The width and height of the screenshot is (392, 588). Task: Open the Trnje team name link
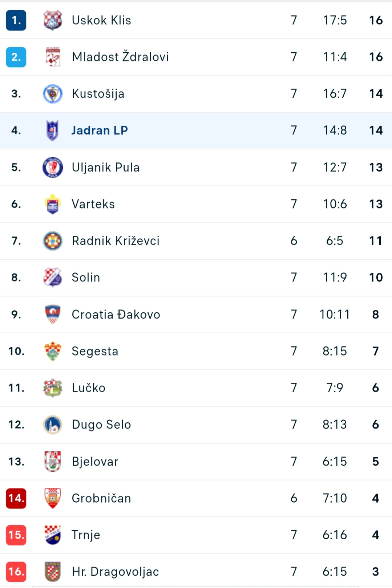click(86, 535)
